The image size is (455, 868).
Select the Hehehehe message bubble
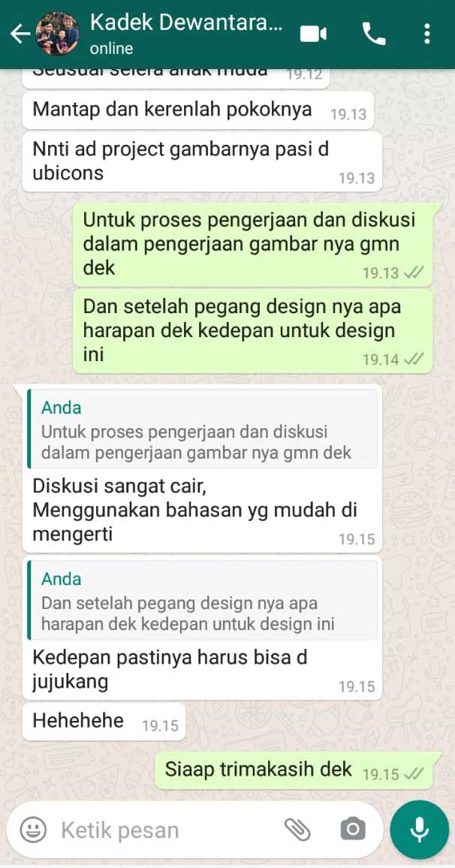(104, 722)
